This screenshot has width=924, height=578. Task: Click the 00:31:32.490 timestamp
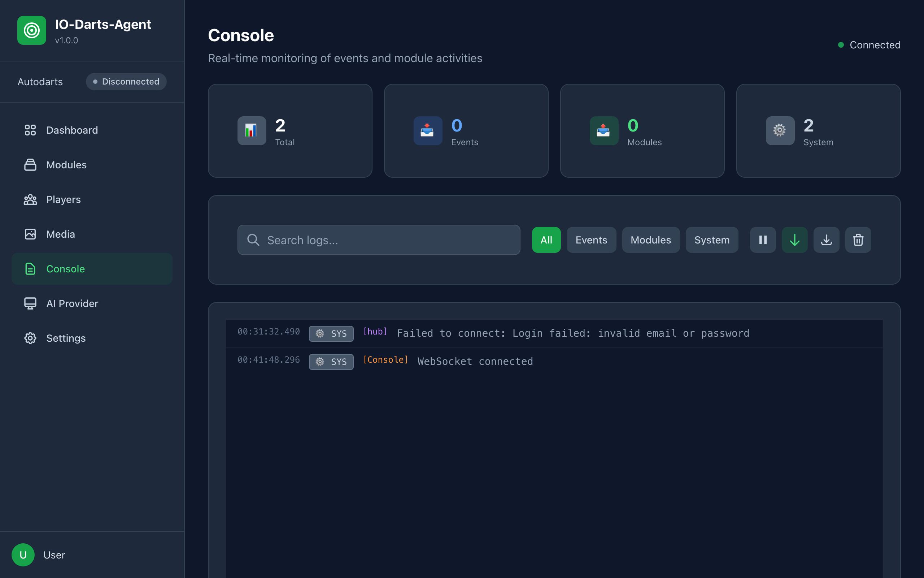[x=269, y=331]
